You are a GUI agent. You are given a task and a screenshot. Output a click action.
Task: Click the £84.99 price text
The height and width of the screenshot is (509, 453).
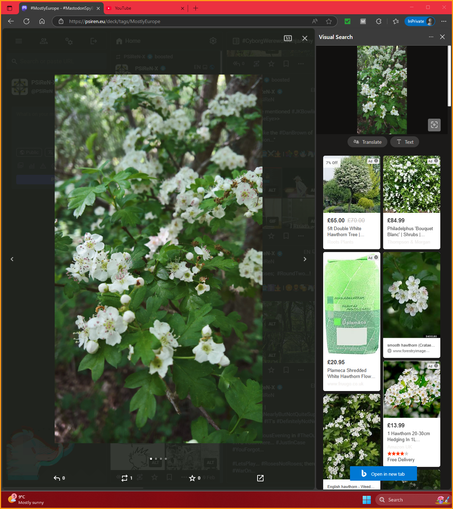coord(396,220)
